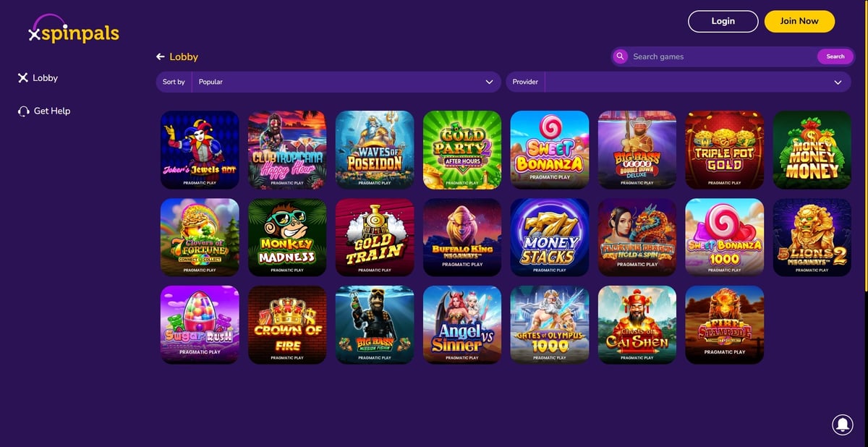Viewport: 868px width, 447px height.
Task: Open the Monkey Madness game tile
Action: click(287, 237)
